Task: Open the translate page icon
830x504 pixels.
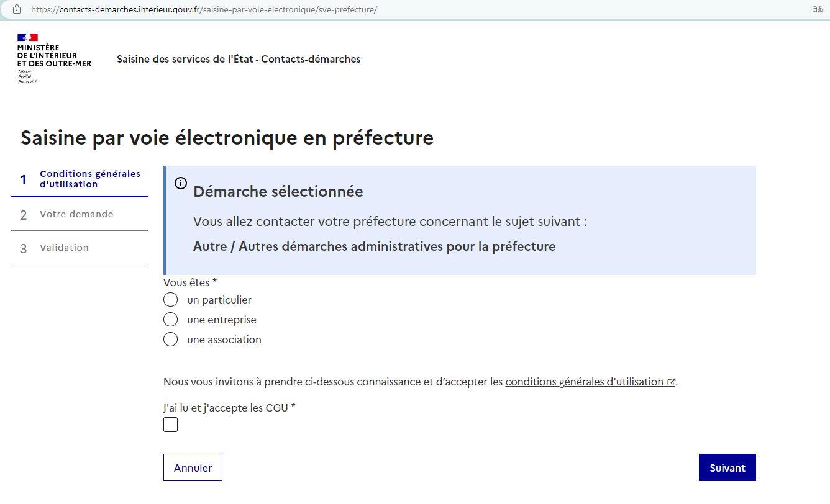Action: point(818,9)
